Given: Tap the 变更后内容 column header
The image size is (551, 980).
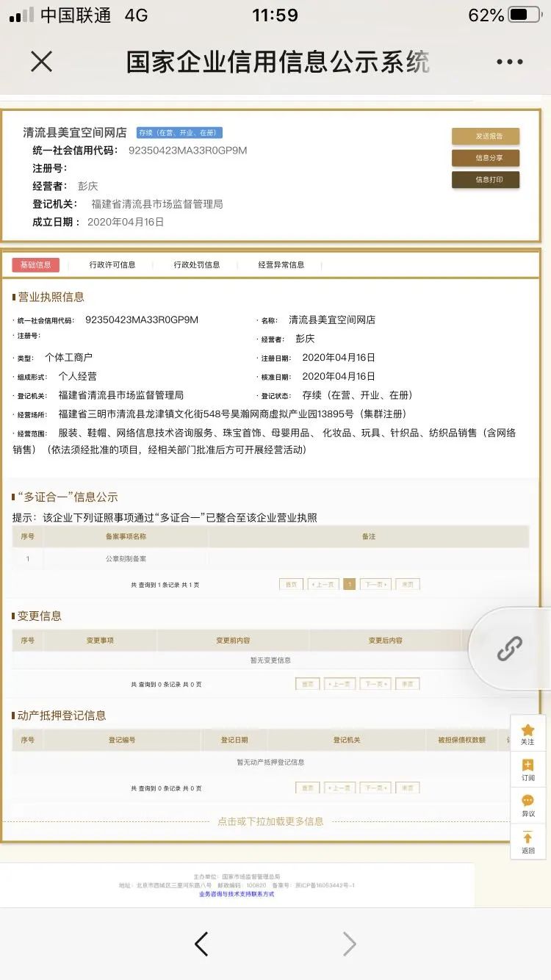Looking at the screenshot, I should 386,641.
